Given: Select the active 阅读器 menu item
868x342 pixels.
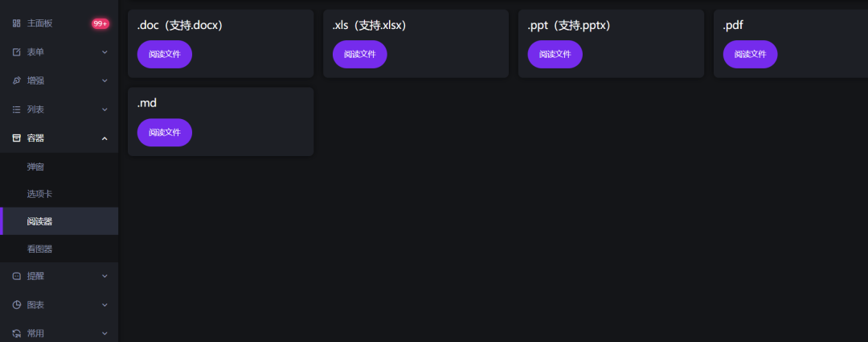Looking at the screenshot, I should point(59,221).
